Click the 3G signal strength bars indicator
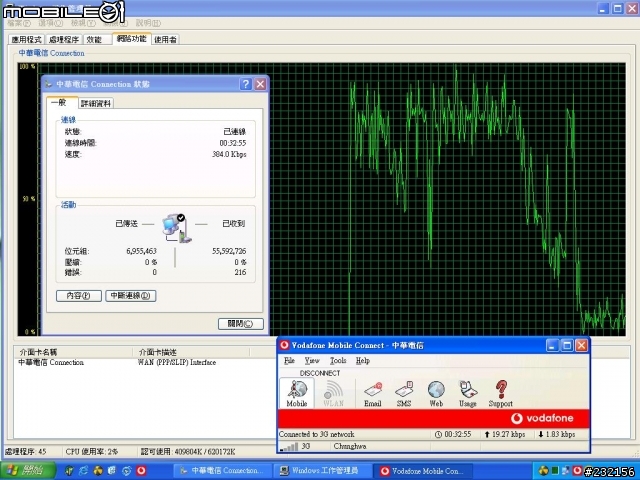Screen dimensions: 640x480 click(x=289, y=447)
